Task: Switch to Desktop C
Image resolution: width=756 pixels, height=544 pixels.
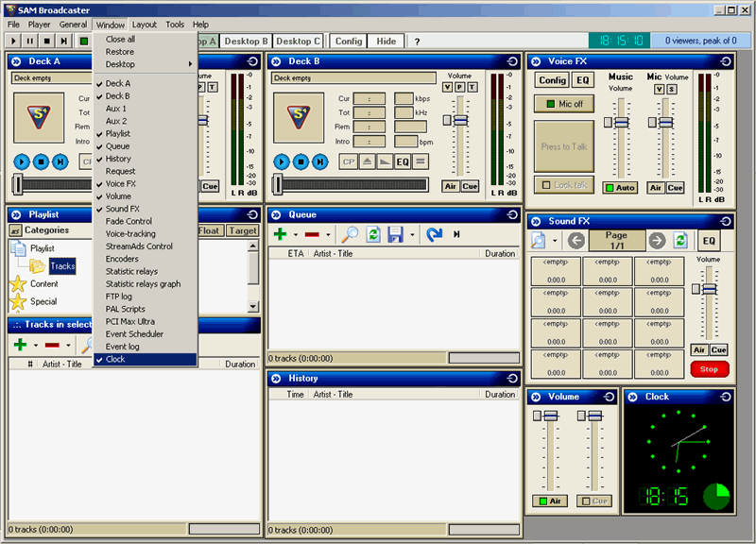Action: (x=298, y=42)
